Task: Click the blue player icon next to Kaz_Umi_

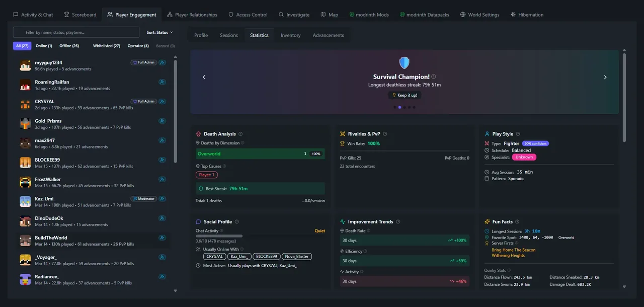Action: 162,198
